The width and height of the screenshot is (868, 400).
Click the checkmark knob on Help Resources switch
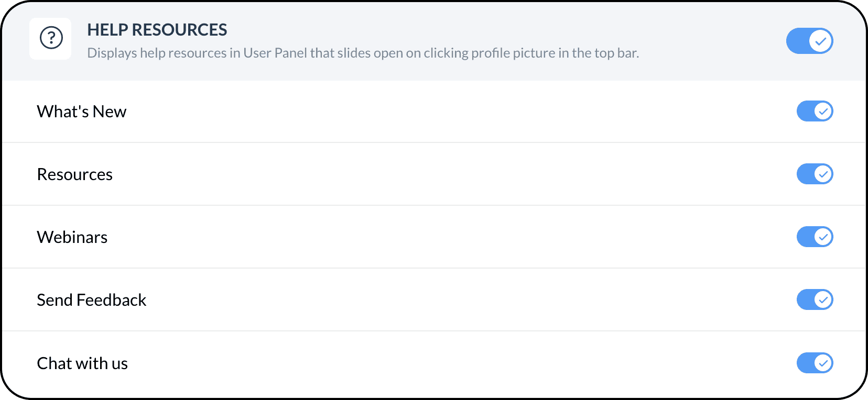click(821, 41)
